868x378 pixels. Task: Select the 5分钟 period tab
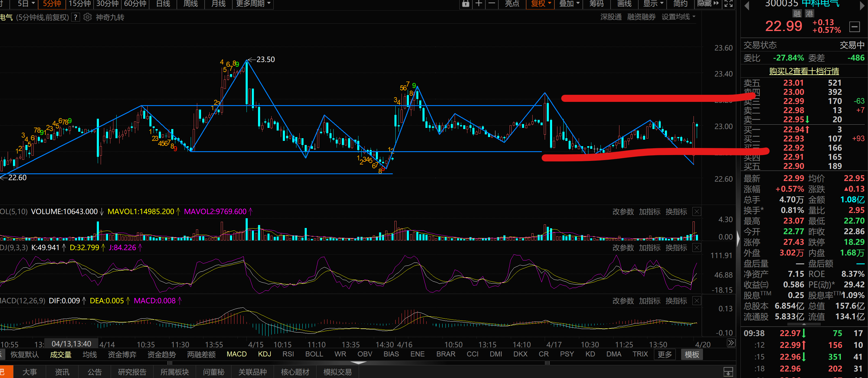click(x=52, y=4)
